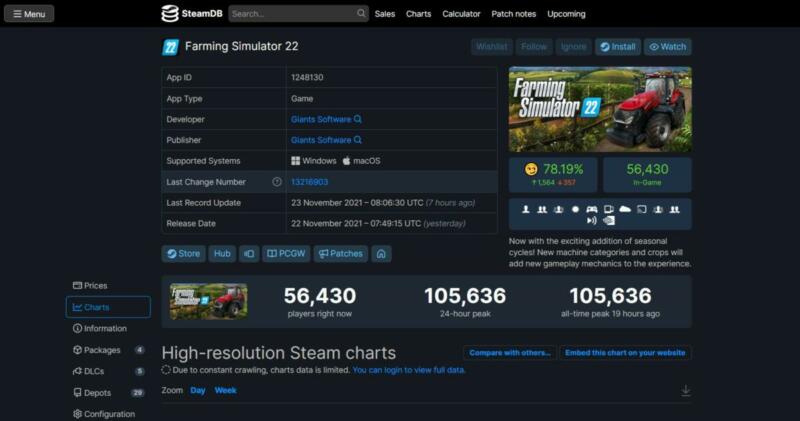The image size is (800, 421).
Task: Open change number 13216903 link
Action: point(309,182)
